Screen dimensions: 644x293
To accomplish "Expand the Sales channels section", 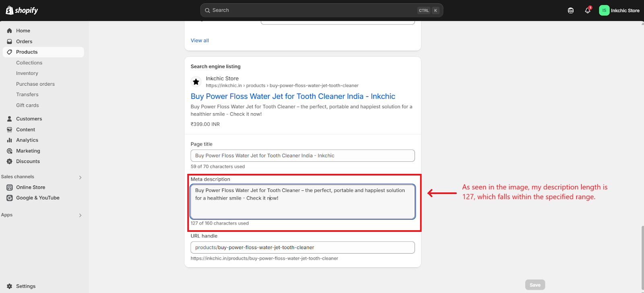I will (x=80, y=177).
